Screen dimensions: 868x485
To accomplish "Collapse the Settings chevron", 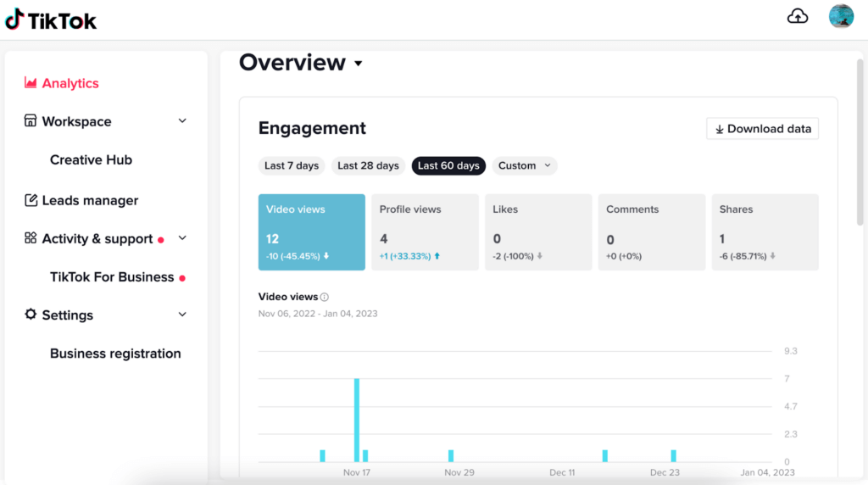I will pyautogui.click(x=182, y=315).
